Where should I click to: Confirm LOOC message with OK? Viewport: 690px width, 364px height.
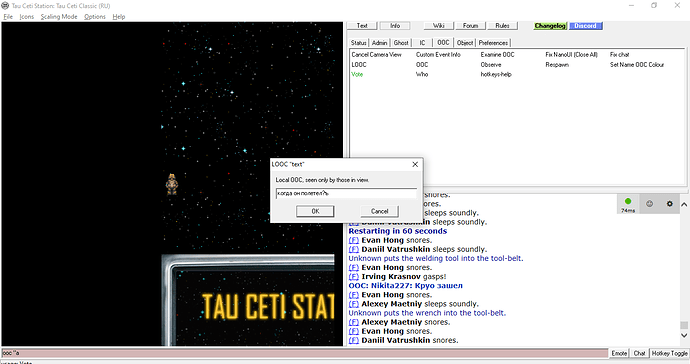click(x=315, y=211)
